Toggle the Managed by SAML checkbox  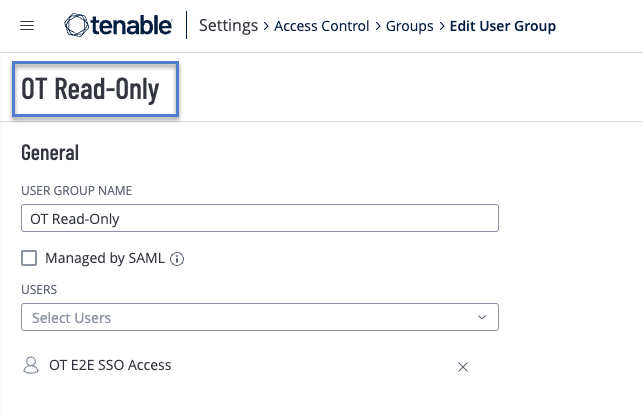click(x=29, y=258)
